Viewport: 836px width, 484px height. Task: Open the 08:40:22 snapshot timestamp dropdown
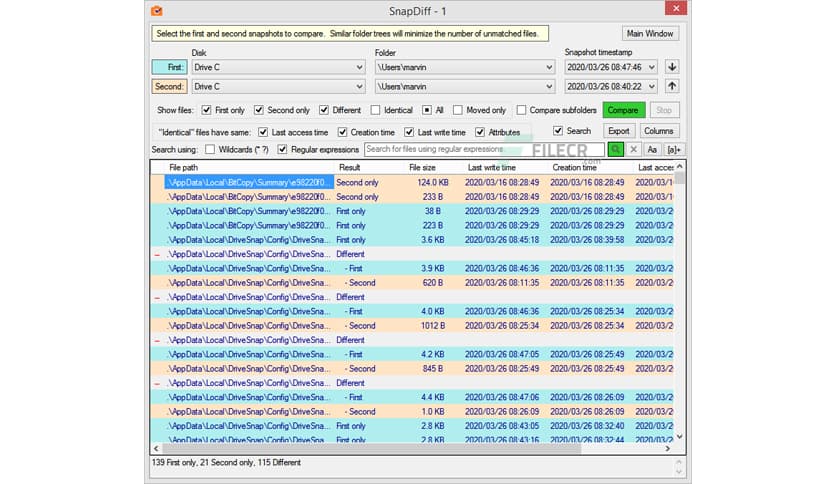click(x=652, y=87)
